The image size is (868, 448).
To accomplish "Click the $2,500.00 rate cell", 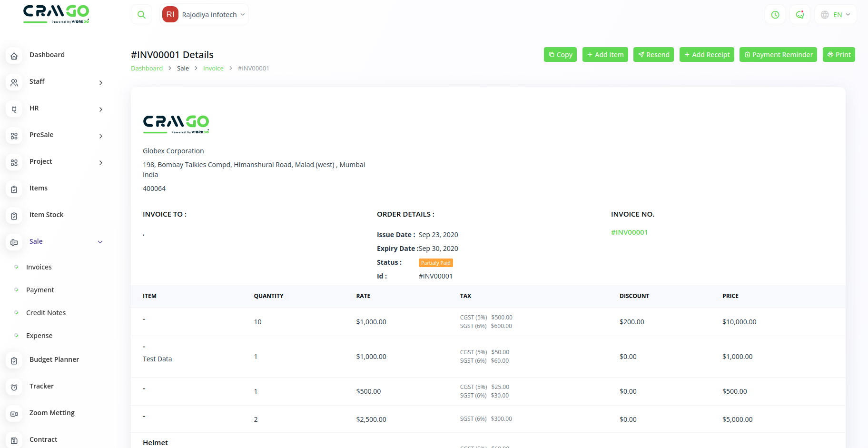I will pyautogui.click(x=371, y=419).
